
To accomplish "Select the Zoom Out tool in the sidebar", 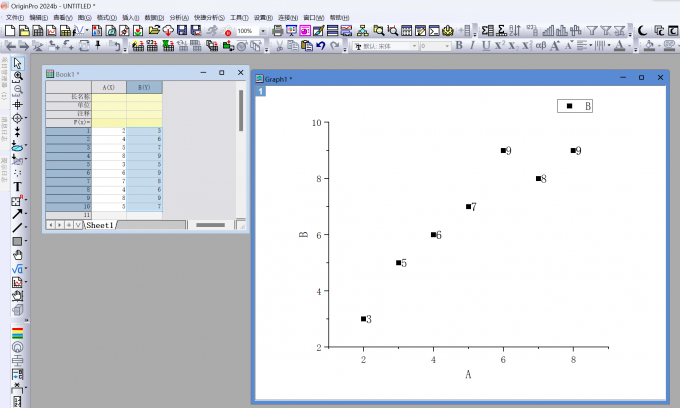I will tap(17, 91).
